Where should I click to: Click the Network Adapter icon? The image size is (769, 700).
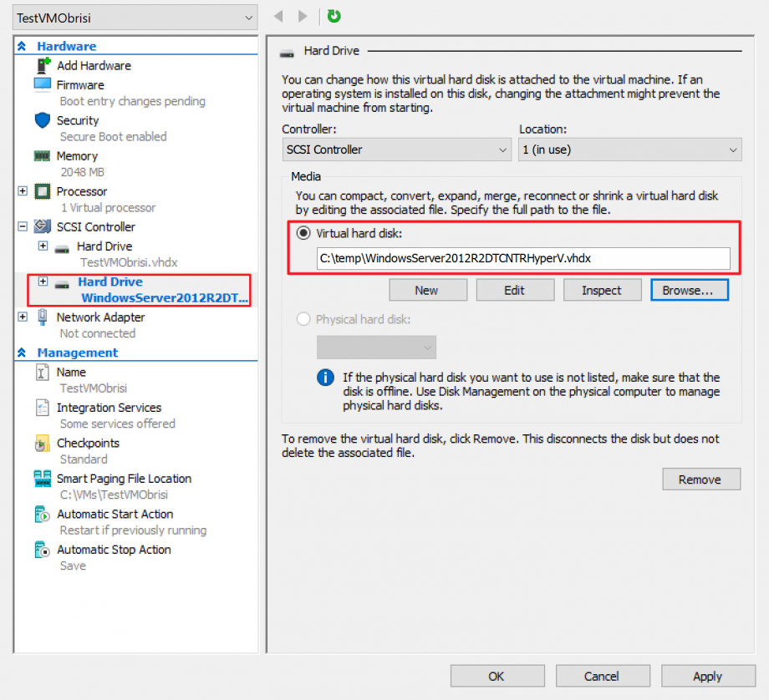(42, 317)
